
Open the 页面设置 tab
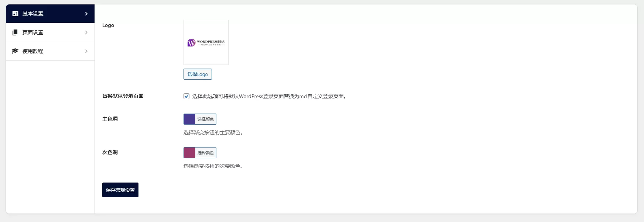[33, 32]
